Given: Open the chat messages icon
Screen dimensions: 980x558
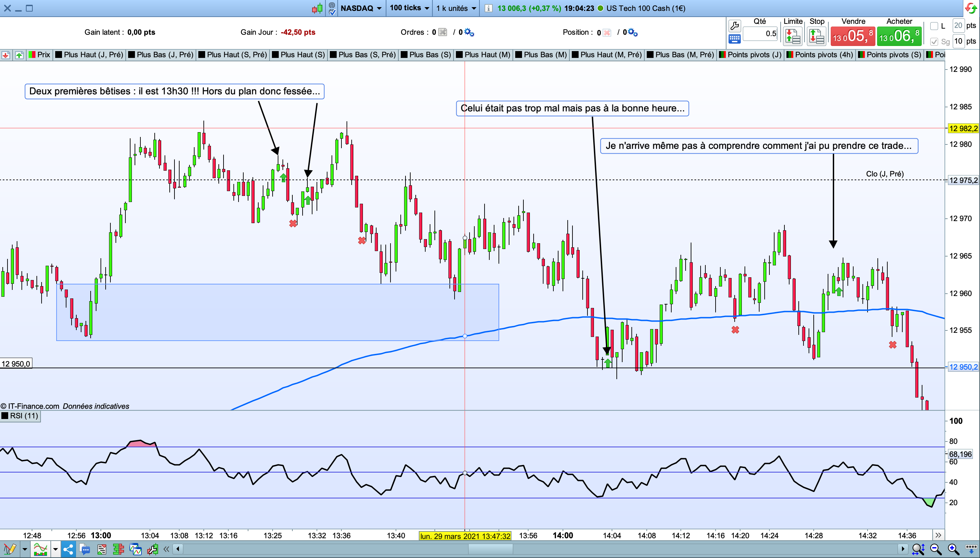Looking at the screenshot, I should [85, 549].
